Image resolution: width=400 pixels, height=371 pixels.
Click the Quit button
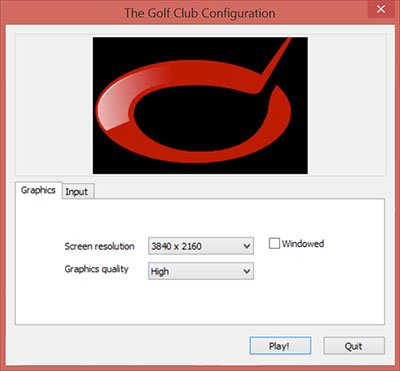coord(354,346)
